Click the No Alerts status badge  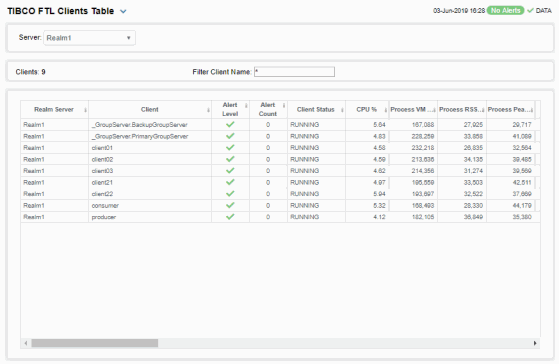point(506,11)
